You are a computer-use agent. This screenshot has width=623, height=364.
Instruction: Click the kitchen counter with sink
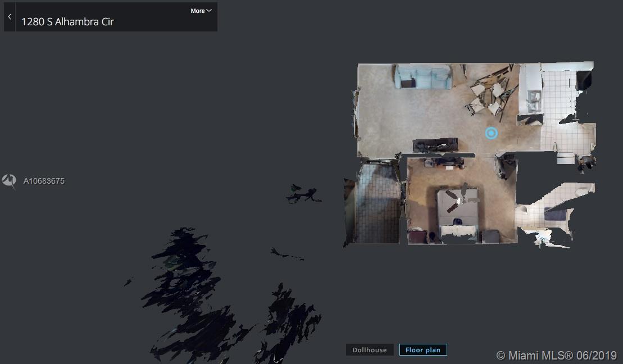[x=531, y=95]
